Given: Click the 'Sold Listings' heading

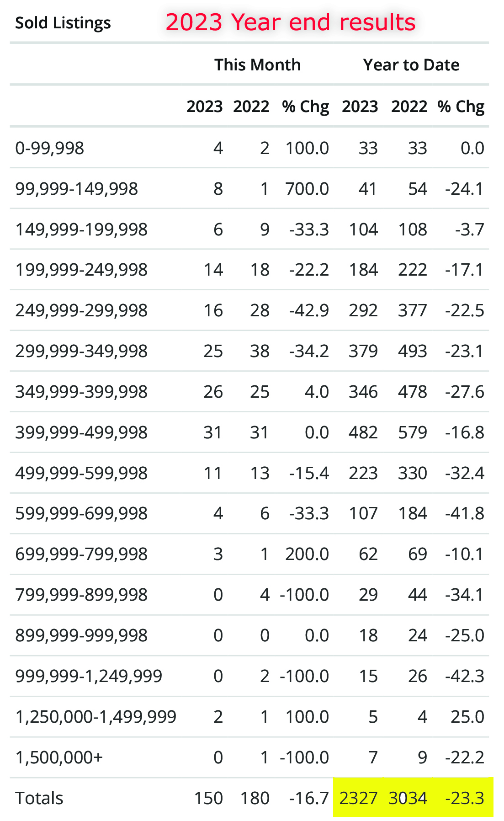Looking at the screenshot, I should click(63, 23).
